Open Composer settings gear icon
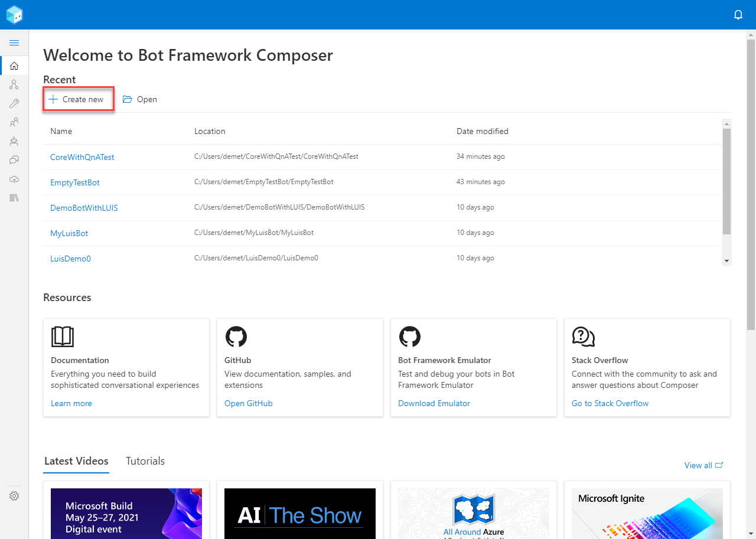 [14, 496]
